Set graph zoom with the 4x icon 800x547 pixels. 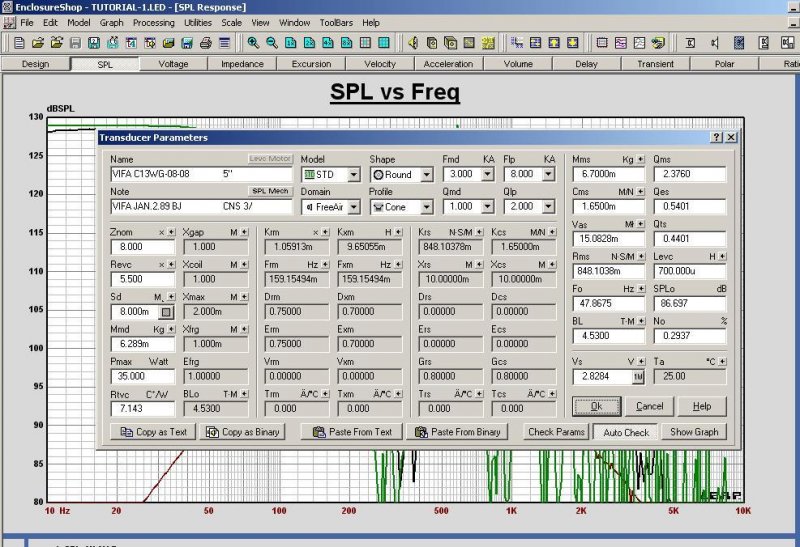click(x=328, y=43)
